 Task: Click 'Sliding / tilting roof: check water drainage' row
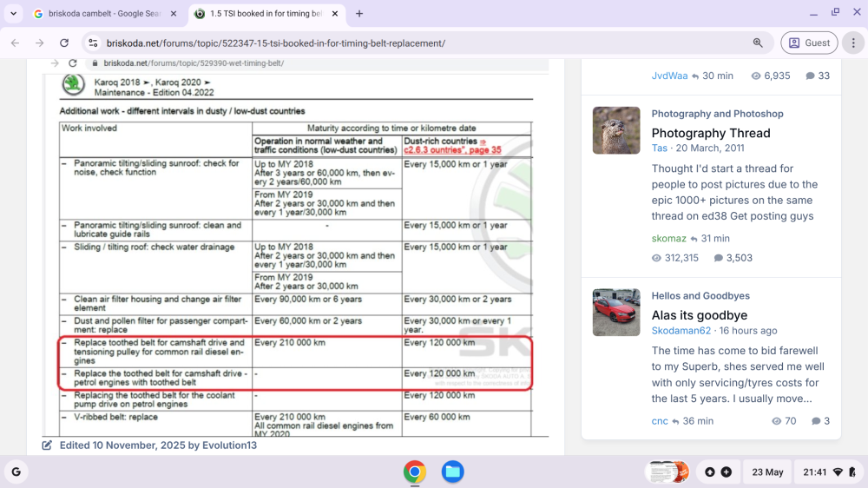pyautogui.click(x=154, y=247)
